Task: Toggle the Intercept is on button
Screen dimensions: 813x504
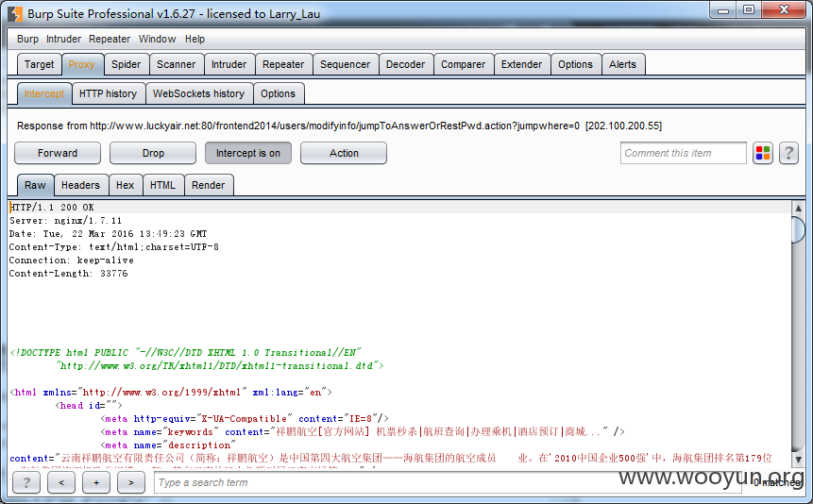Action: pyautogui.click(x=247, y=153)
